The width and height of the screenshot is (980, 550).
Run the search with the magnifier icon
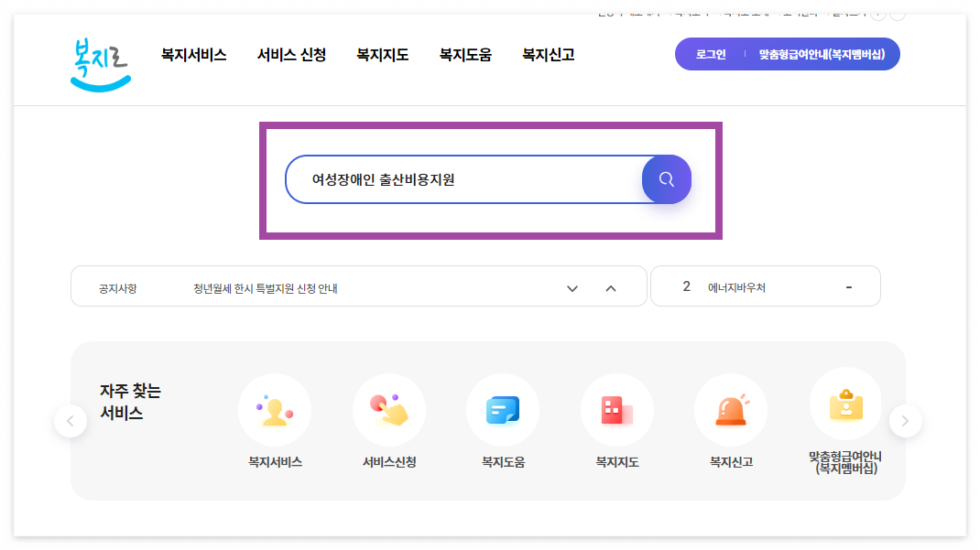666,179
